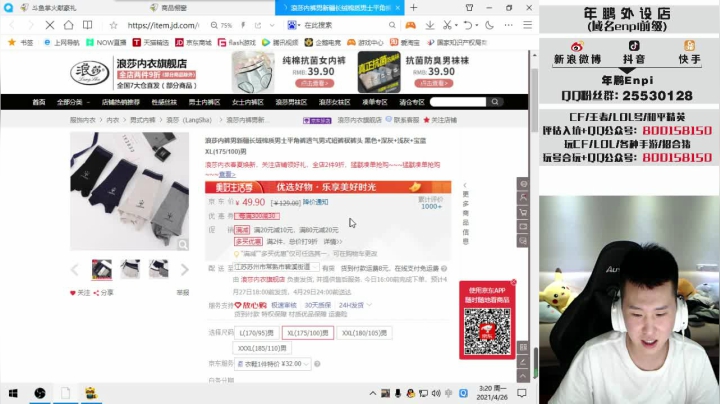720x404 pixels.
Task: Open the 腾讯视频 bookmark
Action: coord(280,42)
